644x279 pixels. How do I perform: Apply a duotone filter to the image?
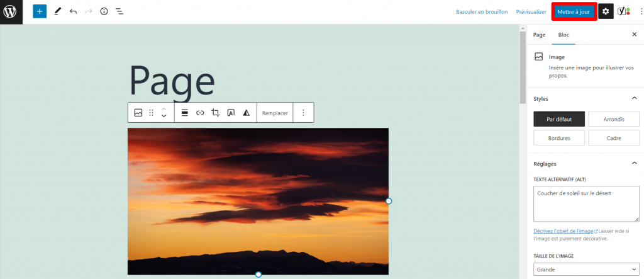pyautogui.click(x=247, y=113)
